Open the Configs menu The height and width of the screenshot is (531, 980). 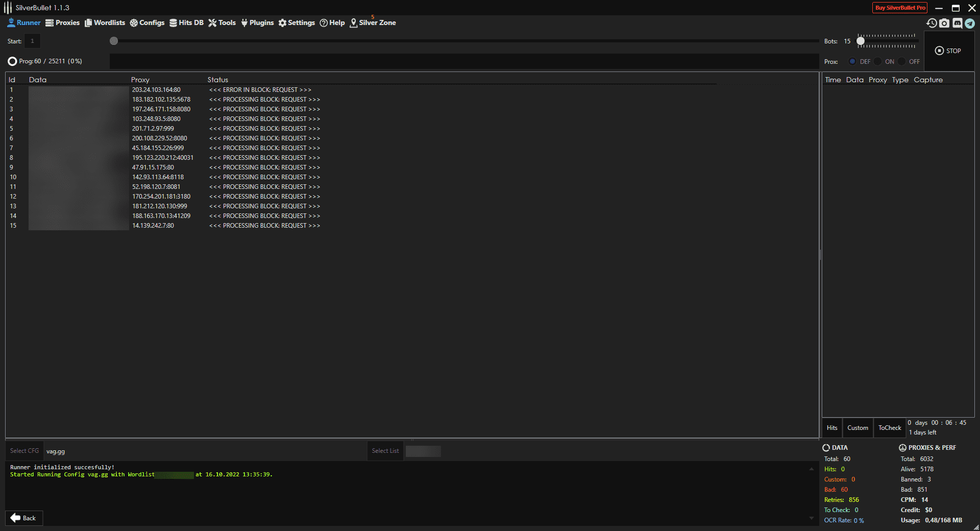pyautogui.click(x=147, y=22)
